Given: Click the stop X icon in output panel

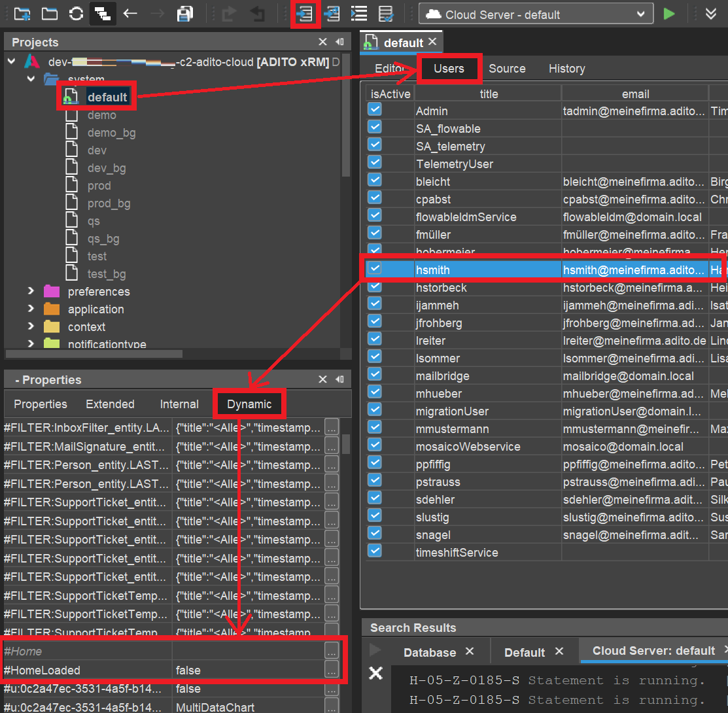Looking at the screenshot, I should click(375, 673).
